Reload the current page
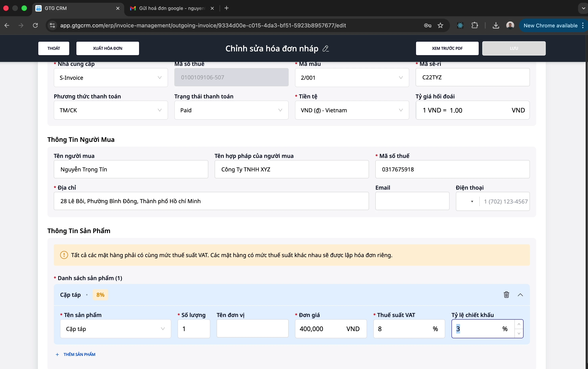The width and height of the screenshot is (588, 369). coord(35,25)
